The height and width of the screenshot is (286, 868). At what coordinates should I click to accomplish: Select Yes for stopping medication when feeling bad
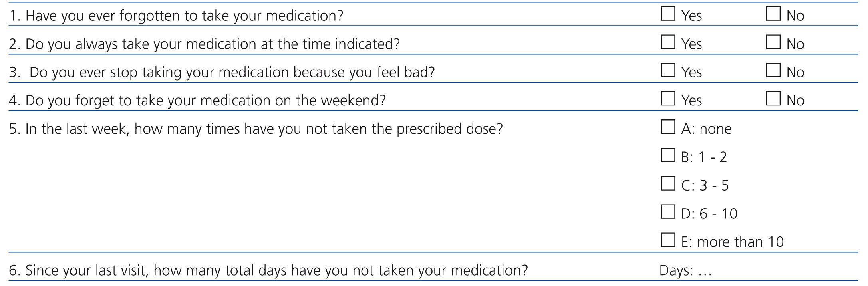click(x=667, y=70)
